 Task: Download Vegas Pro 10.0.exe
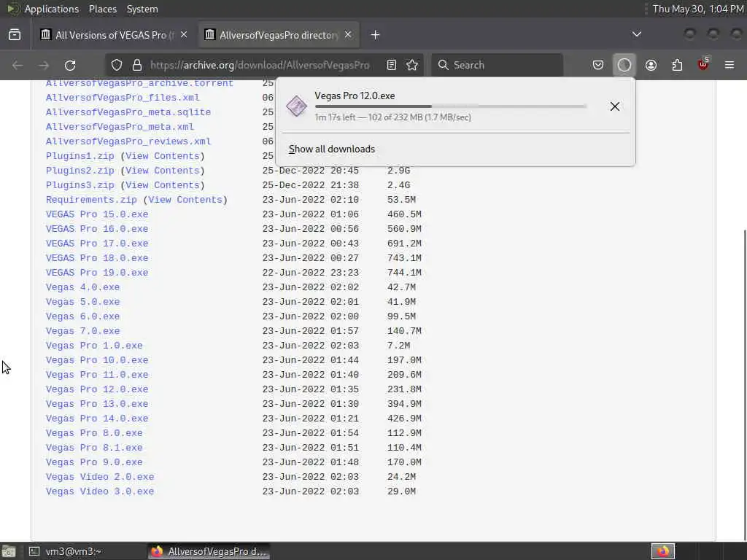(97, 360)
